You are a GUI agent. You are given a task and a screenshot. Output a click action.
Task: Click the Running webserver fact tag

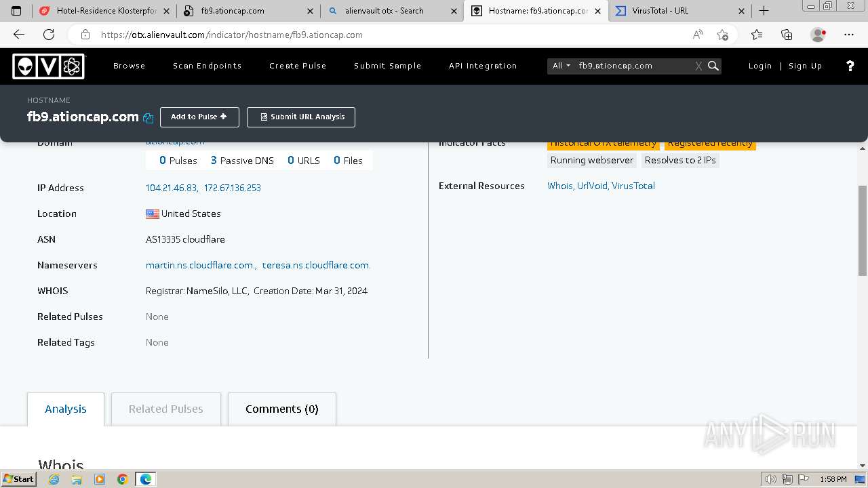click(592, 161)
